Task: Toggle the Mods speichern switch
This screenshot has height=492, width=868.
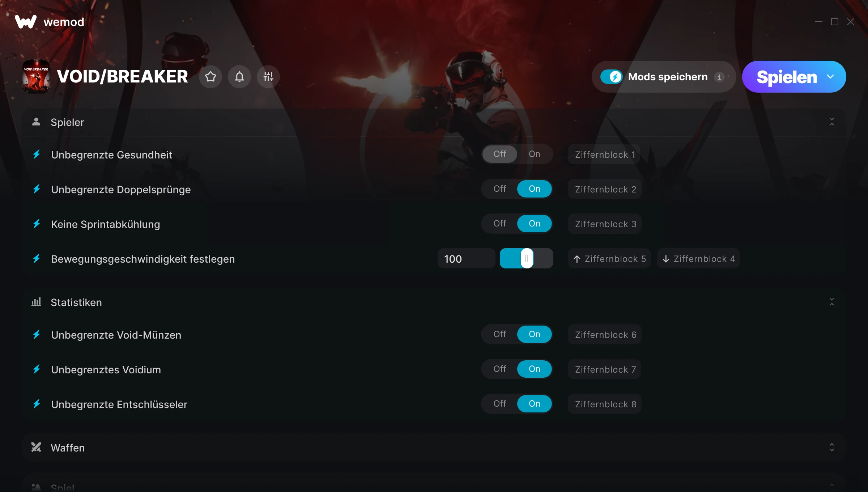Action: (611, 77)
